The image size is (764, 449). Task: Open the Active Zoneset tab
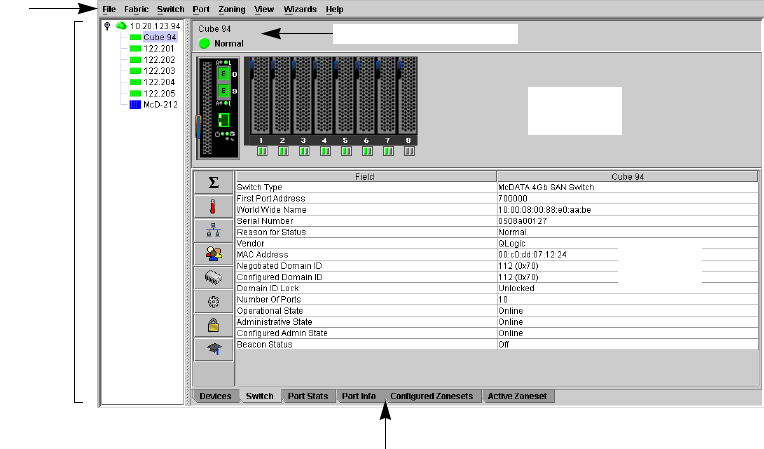point(519,397)
